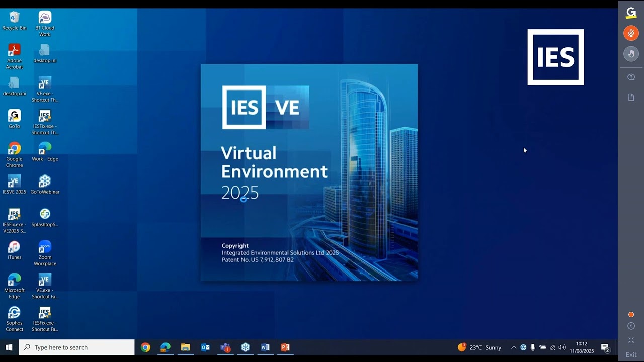
Task: Open the Recycle Bin desktop icon
Action: [14, 21]
